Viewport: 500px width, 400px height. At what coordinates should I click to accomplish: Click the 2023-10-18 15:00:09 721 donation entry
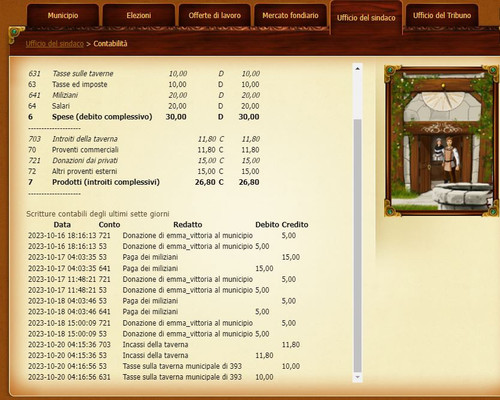162,323
